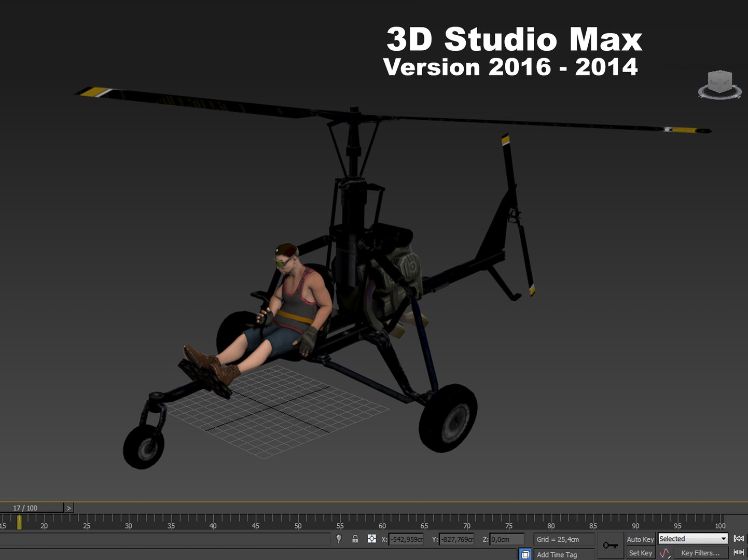Enable Auto Key animation mode

click(x=640, y=539)
